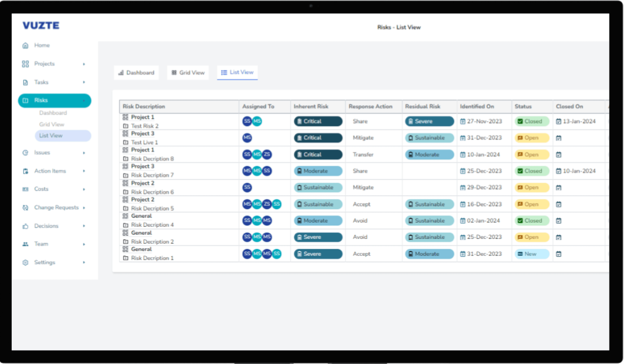Click the Home icon in sidebar
Viewport: 624px width, 364px height.
coord(25,45)
